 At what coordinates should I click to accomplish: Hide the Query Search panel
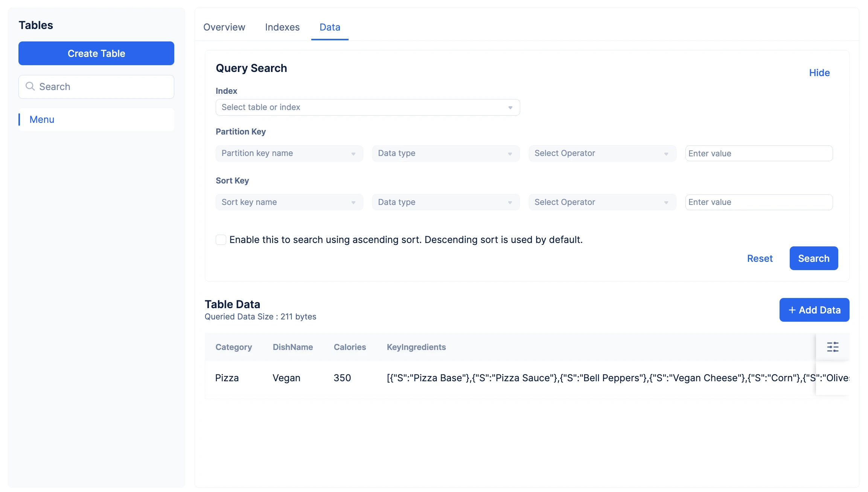pos(819,73)
